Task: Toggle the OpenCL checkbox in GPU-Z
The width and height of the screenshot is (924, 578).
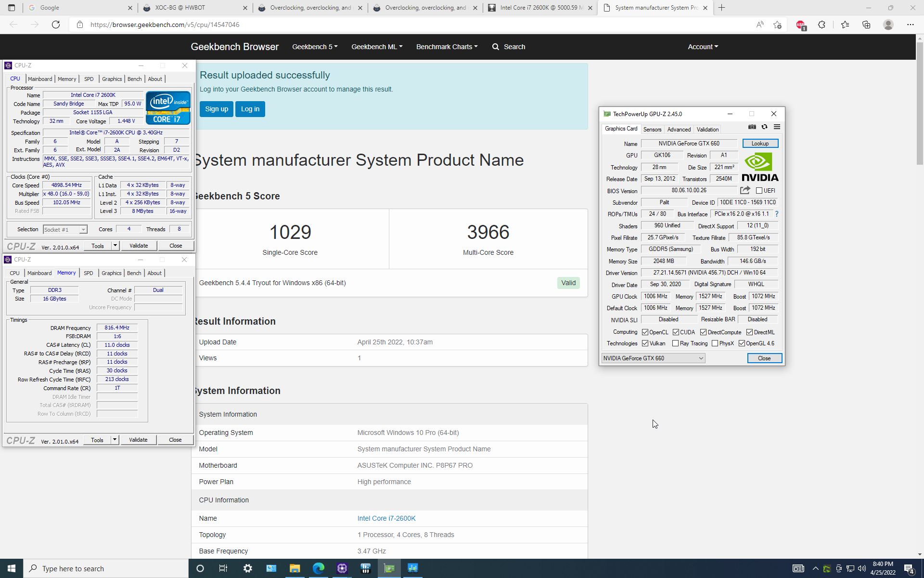Action: 645,332
